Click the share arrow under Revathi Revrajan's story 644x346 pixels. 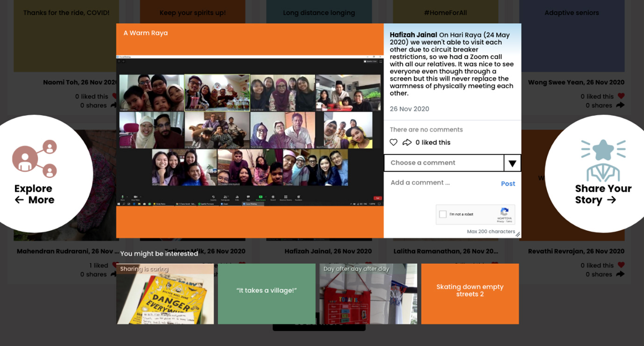click(x=620, y=274)
